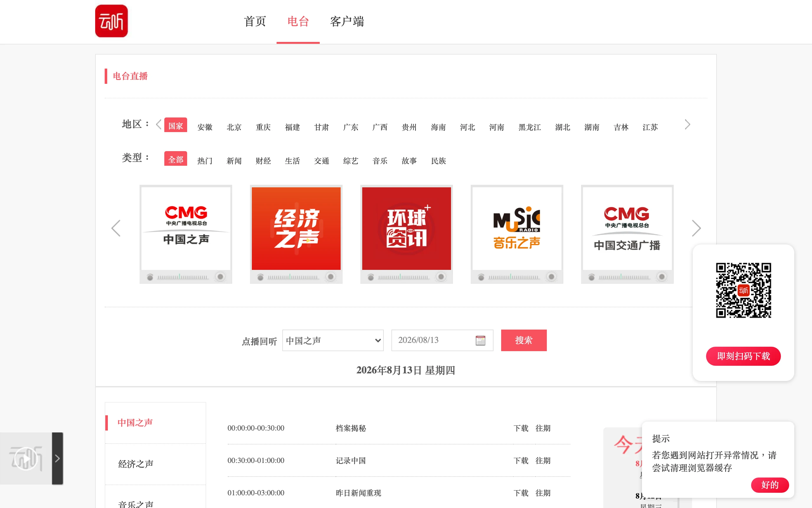Download the 记录中国 program
Image resolution: width=812 pixels, height=508 pixels.
coord(521,460)
